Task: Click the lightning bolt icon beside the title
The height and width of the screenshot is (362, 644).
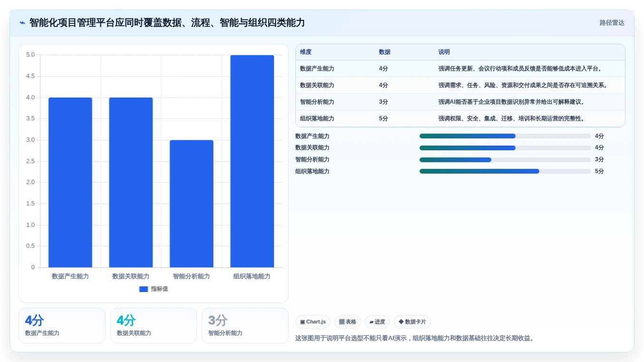Action: [22, 23]
